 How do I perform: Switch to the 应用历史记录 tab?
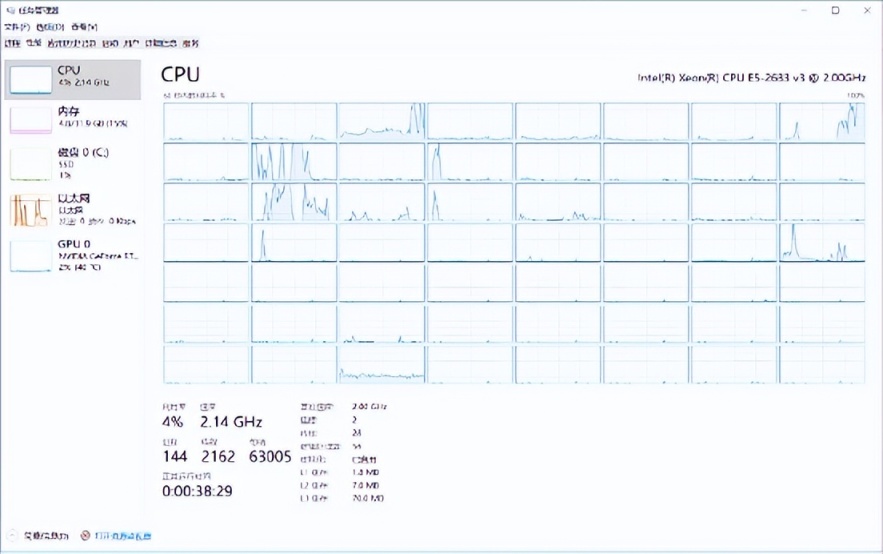[72, 43]
